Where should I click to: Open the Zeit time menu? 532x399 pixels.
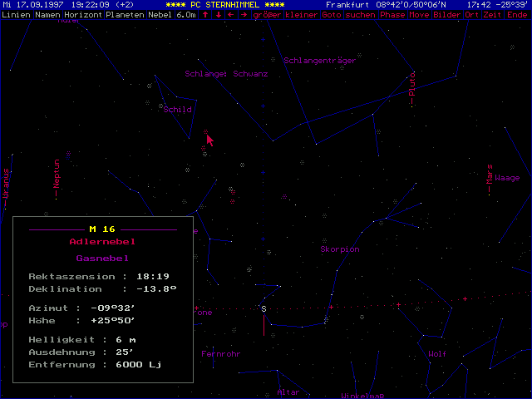click(x=492, y=15)
